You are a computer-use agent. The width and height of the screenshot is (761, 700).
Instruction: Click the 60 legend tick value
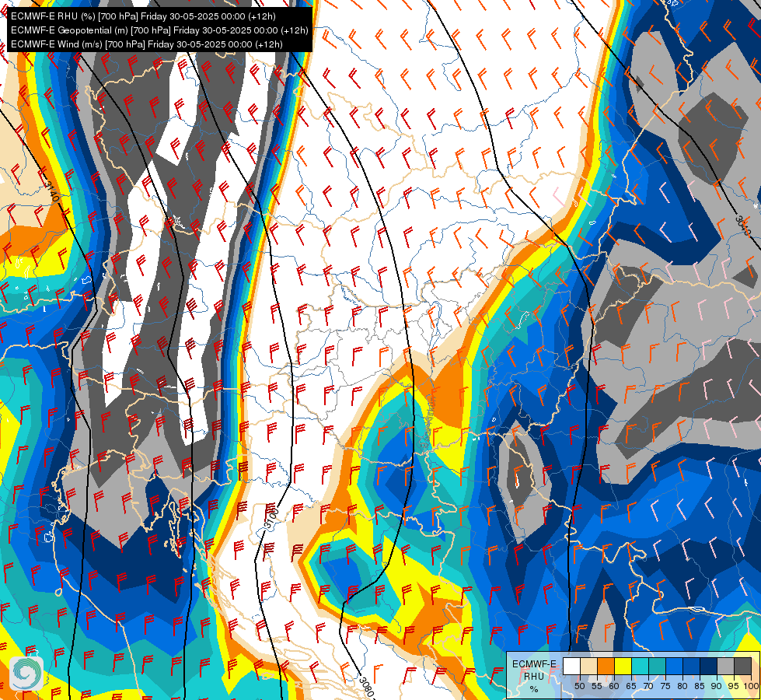tap(614, 686)
